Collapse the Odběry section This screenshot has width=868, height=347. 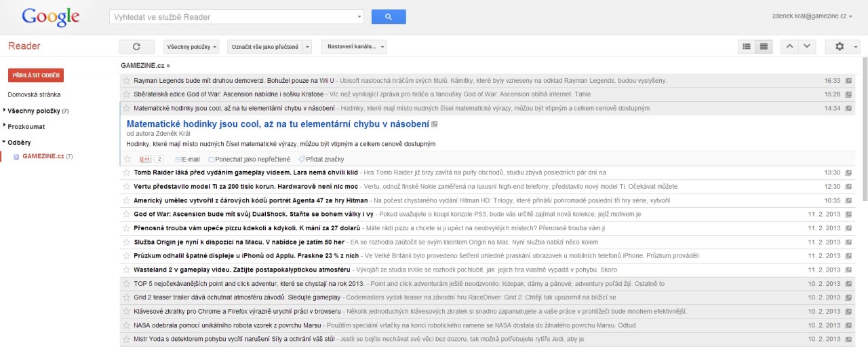[5, 142]
